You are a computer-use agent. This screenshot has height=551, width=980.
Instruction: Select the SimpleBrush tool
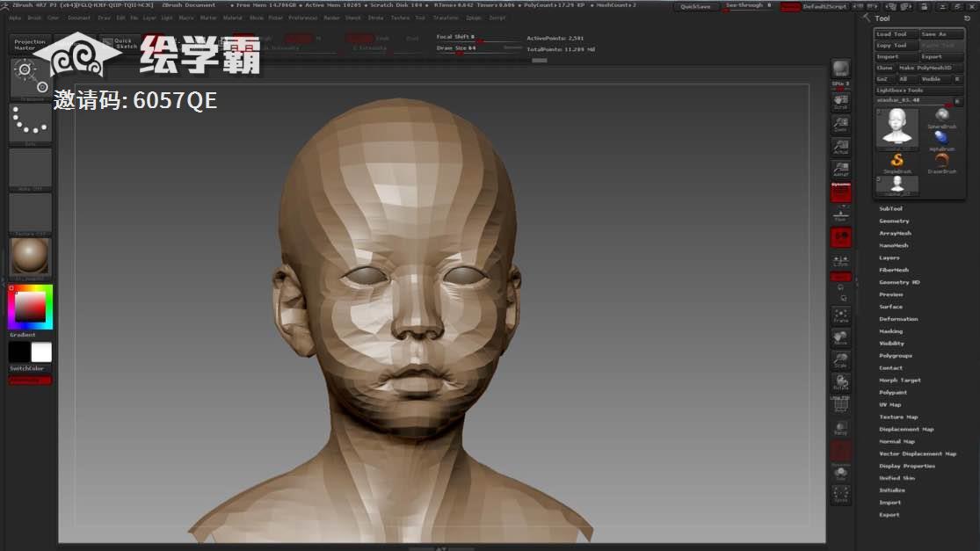(897, 163)
